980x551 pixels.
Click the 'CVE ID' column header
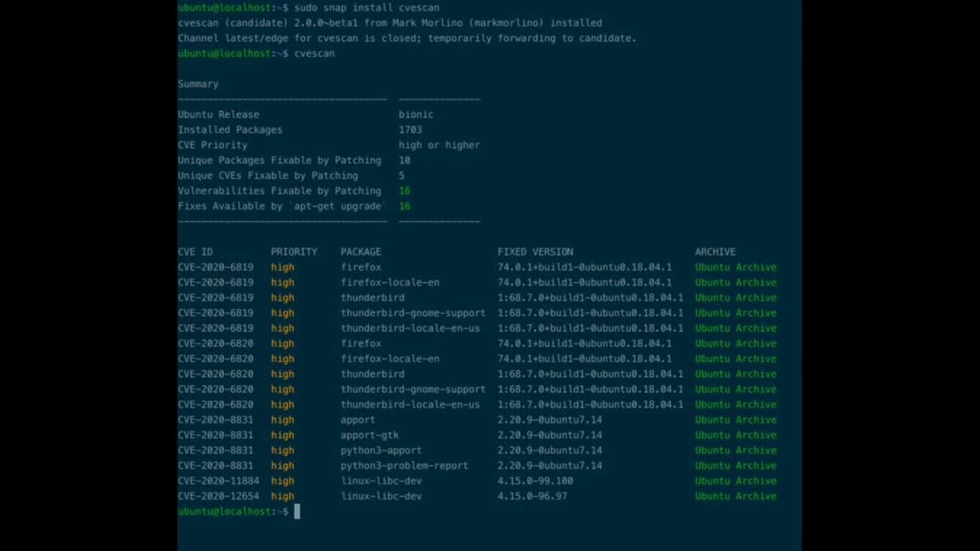pos(195,252)
